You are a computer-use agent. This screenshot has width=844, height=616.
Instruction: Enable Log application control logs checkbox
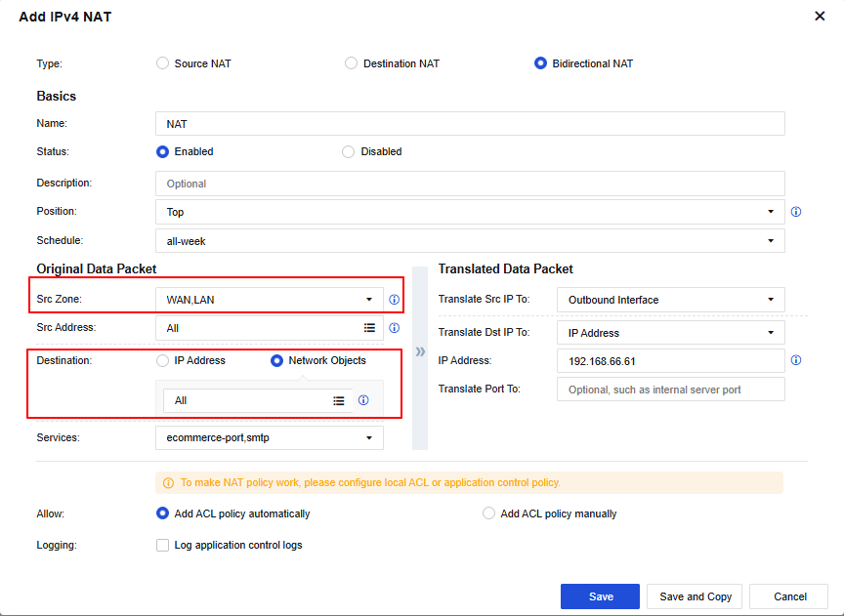click(x=163, y=546)
